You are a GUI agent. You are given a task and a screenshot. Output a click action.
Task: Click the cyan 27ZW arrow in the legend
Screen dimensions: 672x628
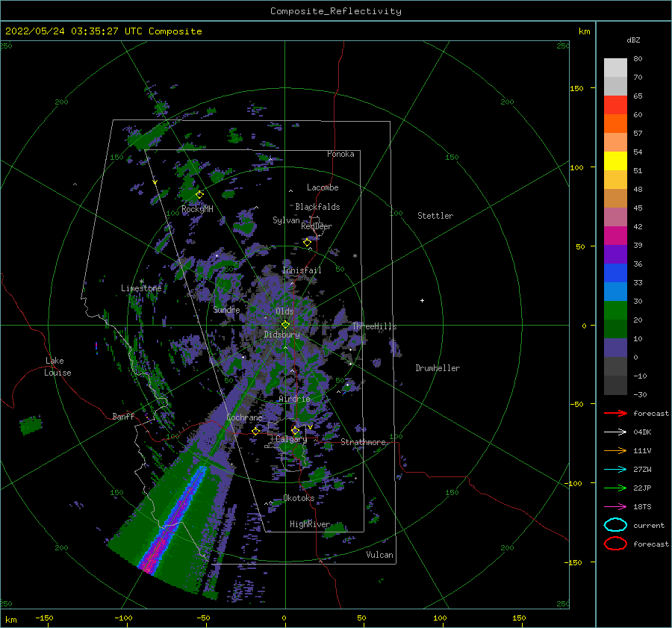(615, 470)
